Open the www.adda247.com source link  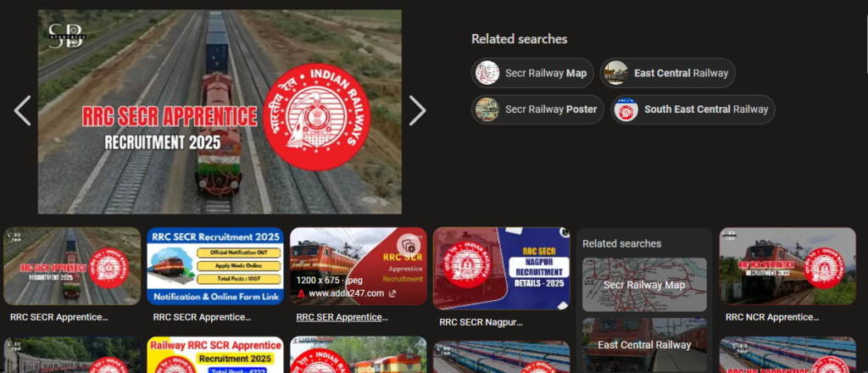click(346, 293)
